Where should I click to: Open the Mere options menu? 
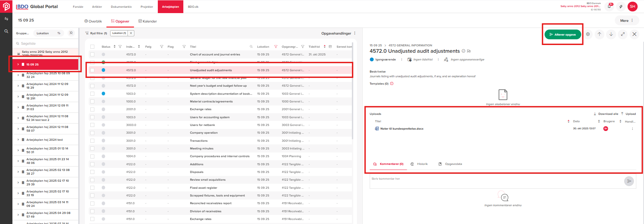(626, 20)
